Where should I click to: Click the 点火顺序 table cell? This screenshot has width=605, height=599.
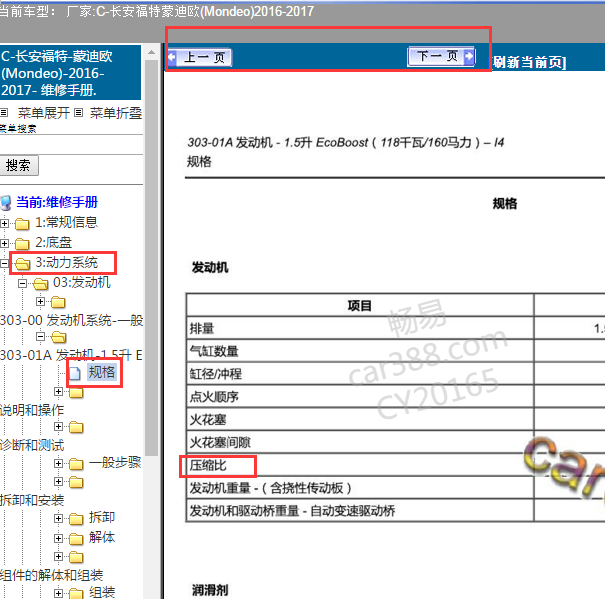pos(360,397)
